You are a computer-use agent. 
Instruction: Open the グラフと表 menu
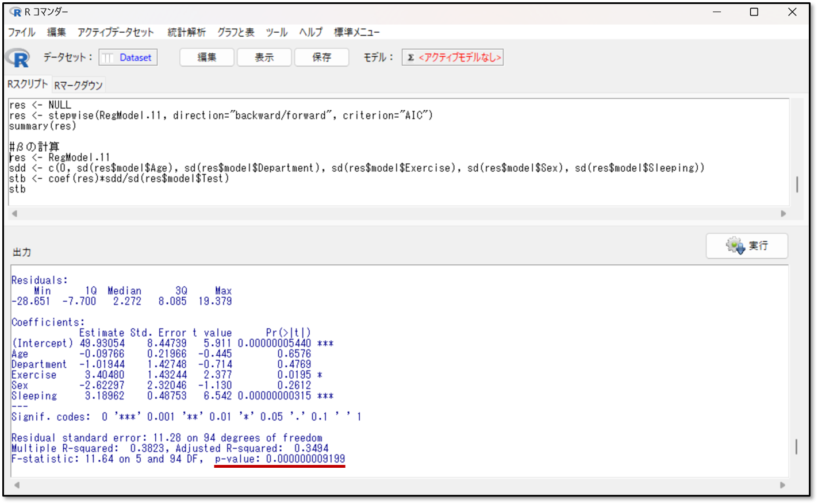click(236, 32)
